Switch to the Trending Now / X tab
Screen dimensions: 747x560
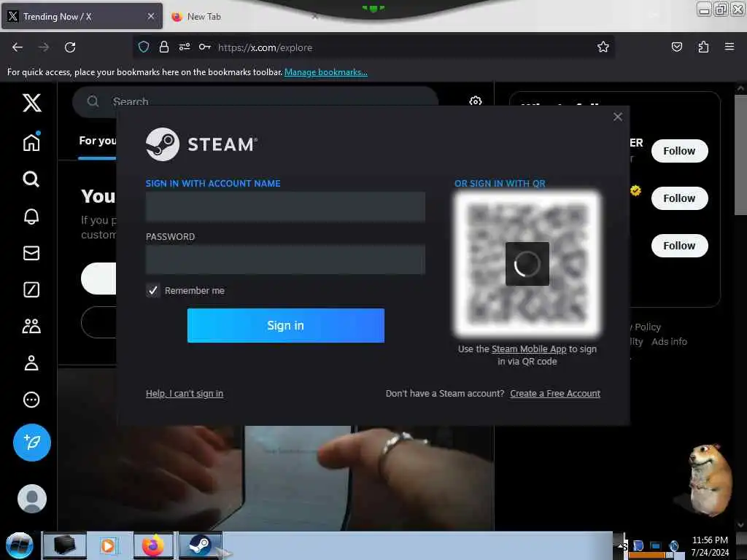82,17
